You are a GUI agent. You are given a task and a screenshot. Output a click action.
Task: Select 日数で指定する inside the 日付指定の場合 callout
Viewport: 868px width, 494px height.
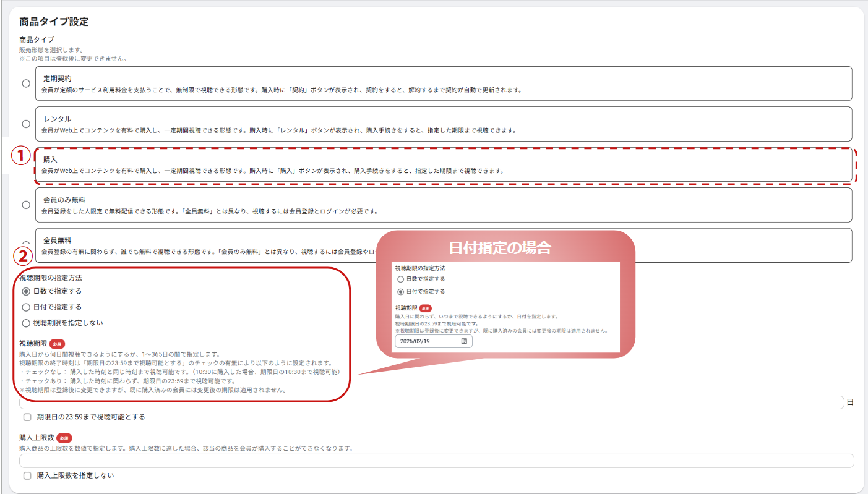coord(400,279)
